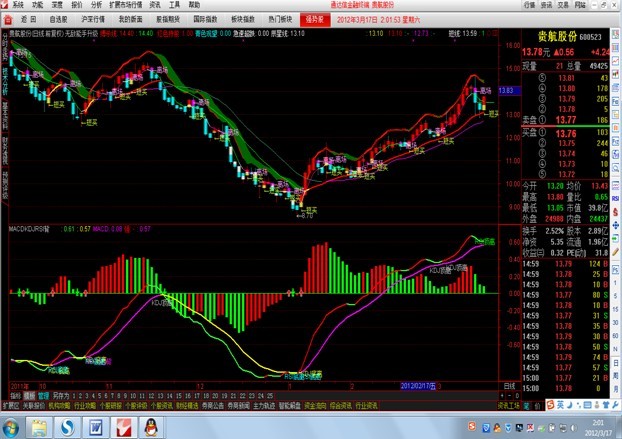Click the minus zoom button at chart bottom right
The image size is (622, 439).
(510, 396)
